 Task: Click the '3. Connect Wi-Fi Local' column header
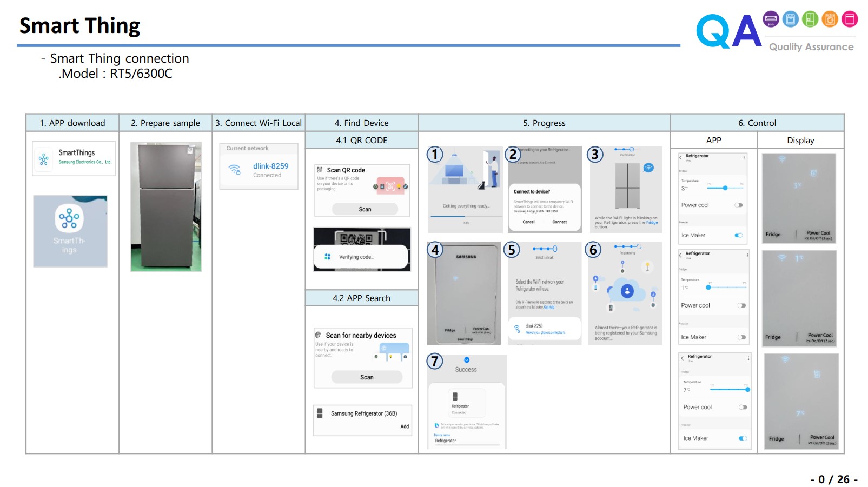(259, 123)
